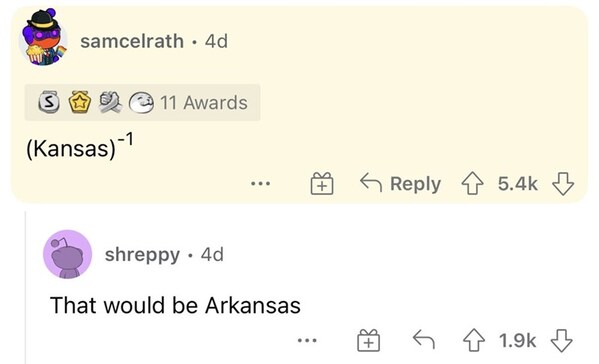Image resolution: width=599 pixels, height=364 pixels.
Task: Give an award to samcelrath's comment
Action: [322, 184]
